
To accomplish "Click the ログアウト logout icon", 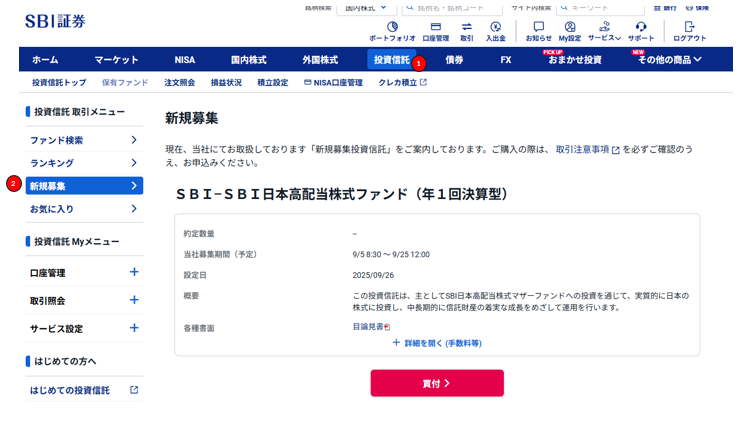I will click(689, 28).
